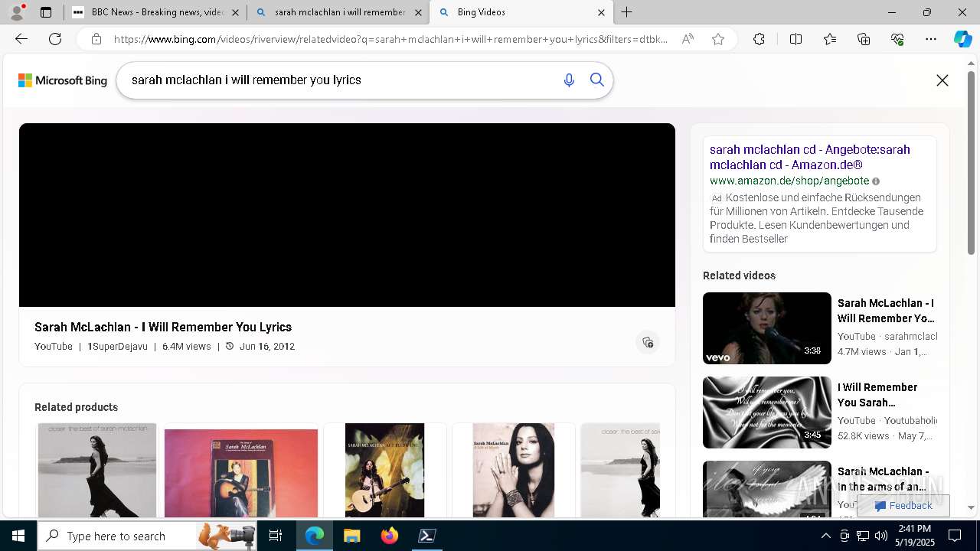Open product with raised hands cover
Viewport: 980px width, 551px height.
coord(513,470)
